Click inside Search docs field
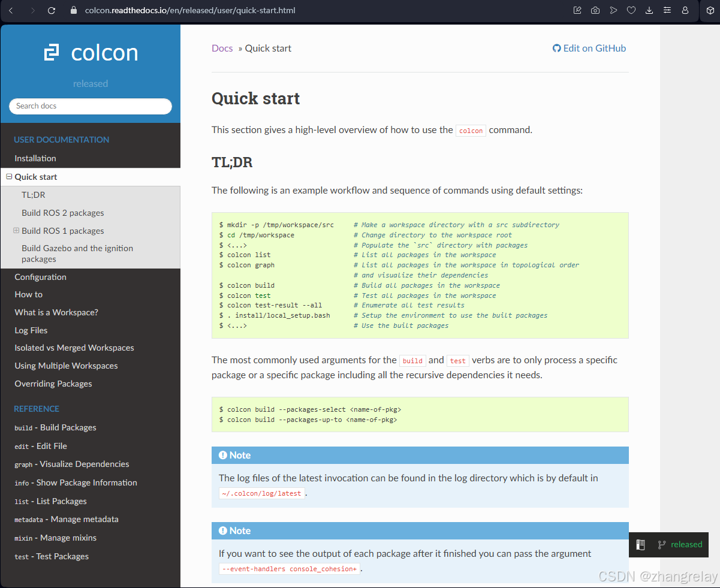This screenshot has height=588, width=720. (x=91, y=106)
